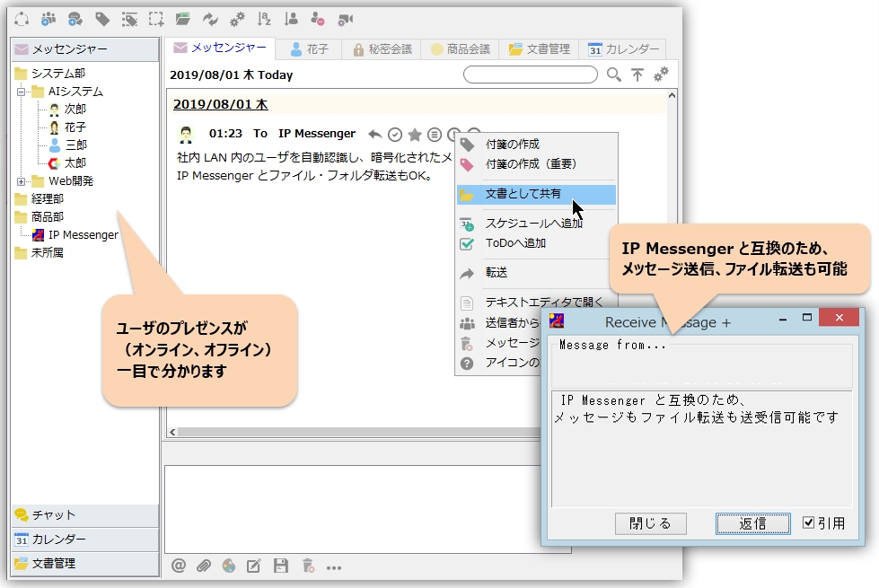Switch to the 秘密会議 tab
This screenshot has width=879, height=588.
click(x=382, y=49)
